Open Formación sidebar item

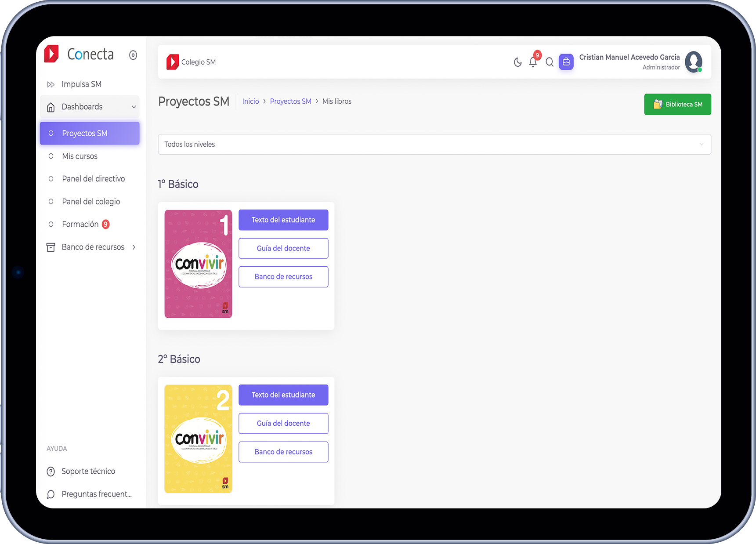point(90,224)
